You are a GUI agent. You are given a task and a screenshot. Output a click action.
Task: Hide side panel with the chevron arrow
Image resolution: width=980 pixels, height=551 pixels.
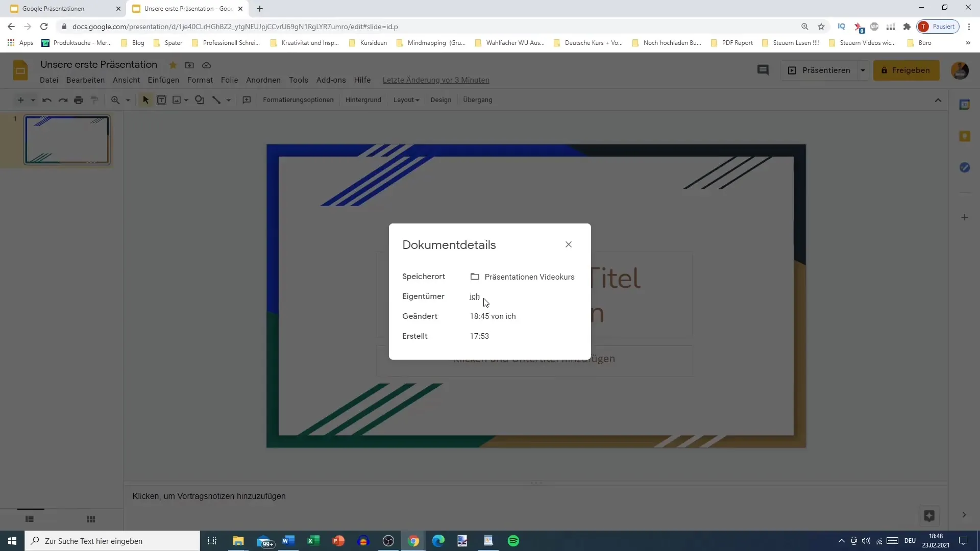pos(964,515)
